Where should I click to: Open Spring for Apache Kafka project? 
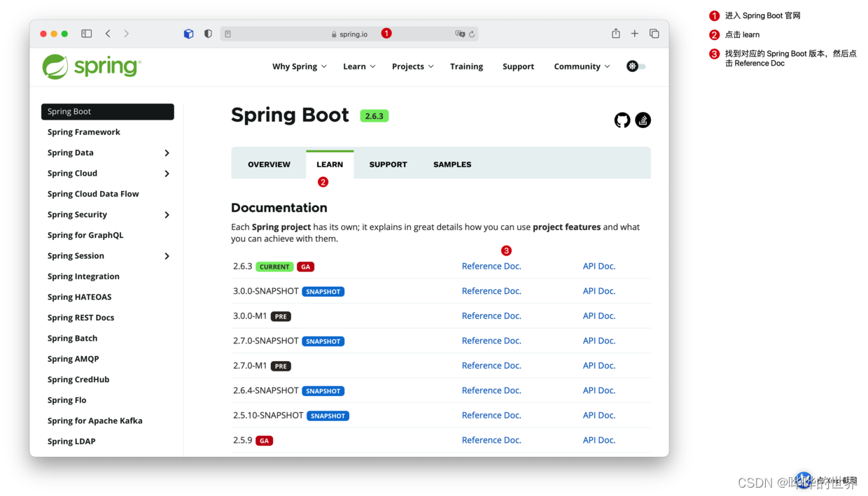94,420
